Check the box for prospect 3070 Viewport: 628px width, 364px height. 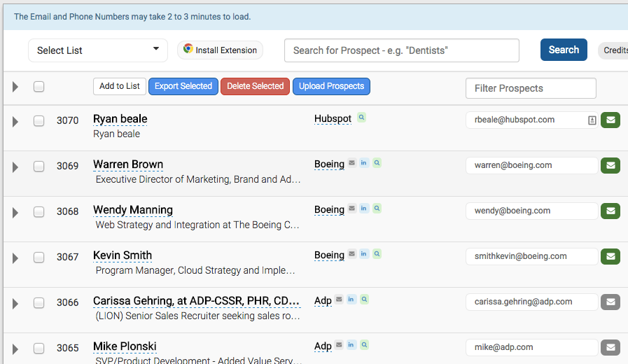(39, 120)
